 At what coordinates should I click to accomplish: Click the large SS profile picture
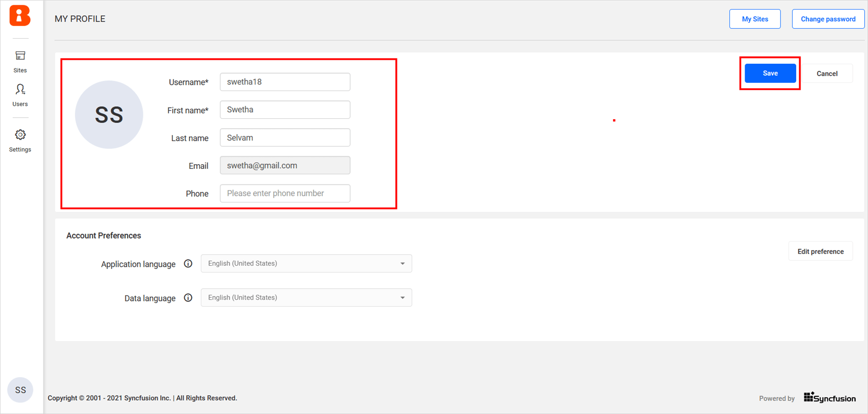109,114
